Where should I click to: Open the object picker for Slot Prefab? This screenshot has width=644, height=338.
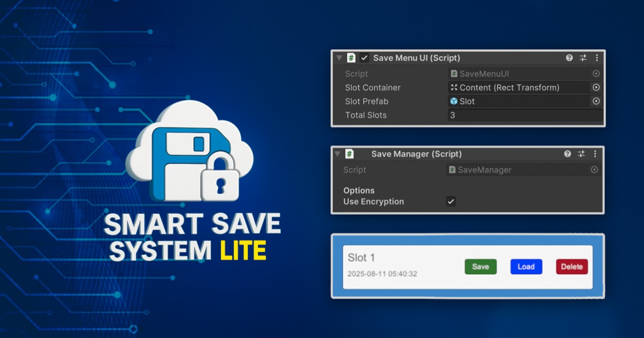tap(596, 101)
